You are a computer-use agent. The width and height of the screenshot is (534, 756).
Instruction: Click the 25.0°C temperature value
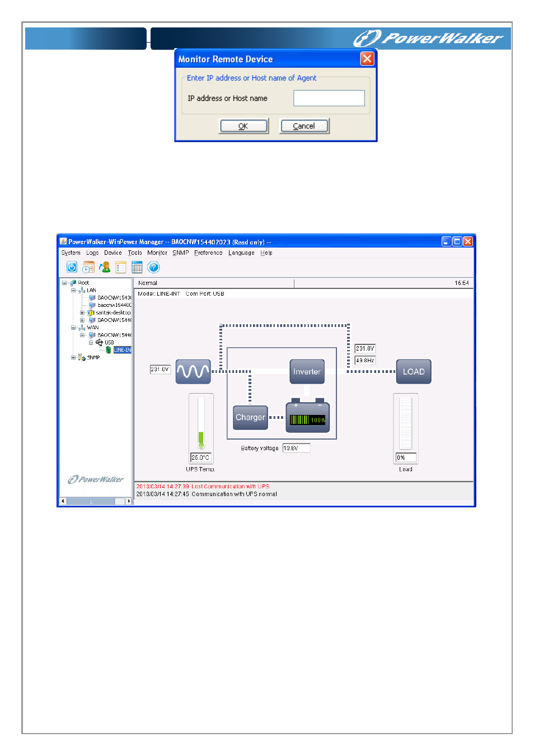point(201,458)
